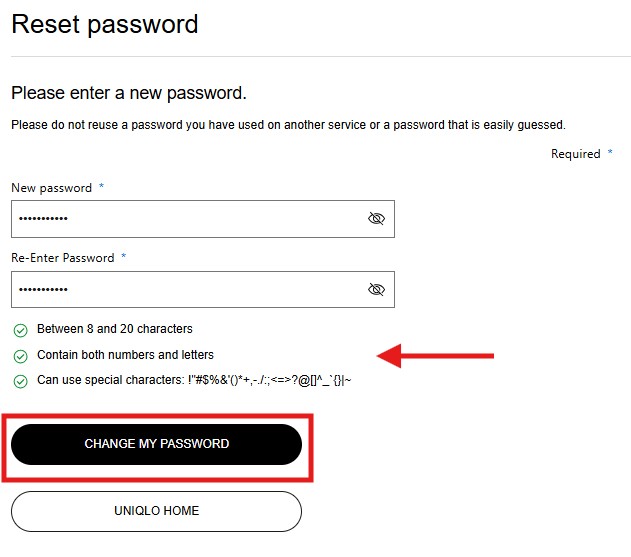Select the Required label text
The height and width of the screenshot is (557, 631).
[x=575, y=154]
